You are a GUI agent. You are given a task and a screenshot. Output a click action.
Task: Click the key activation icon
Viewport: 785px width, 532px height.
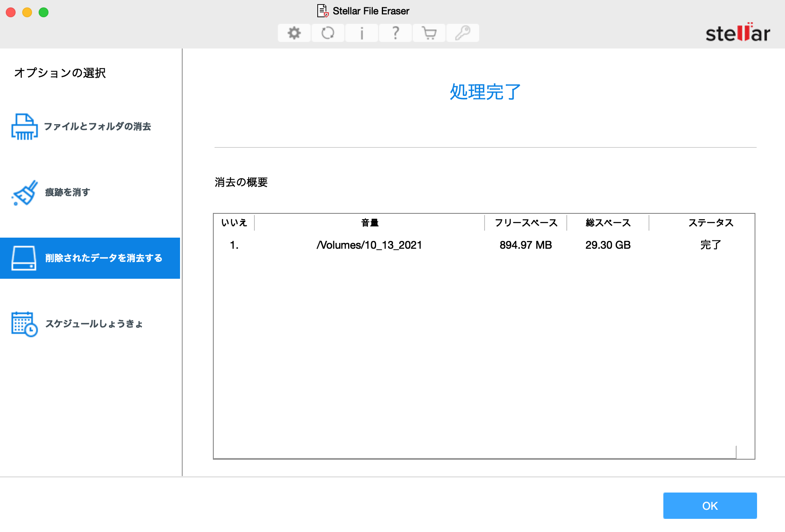pyautogui.click(x=463, y=33)
